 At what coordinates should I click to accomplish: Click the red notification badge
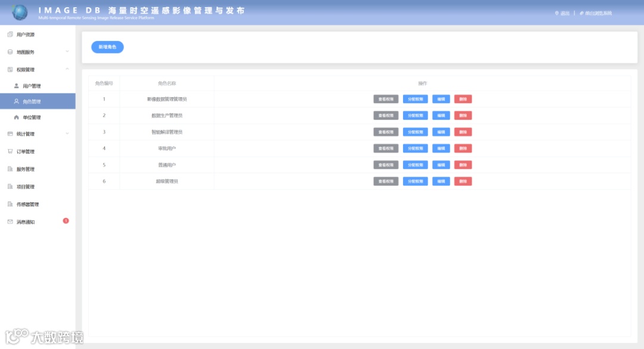tap(66, 220)
